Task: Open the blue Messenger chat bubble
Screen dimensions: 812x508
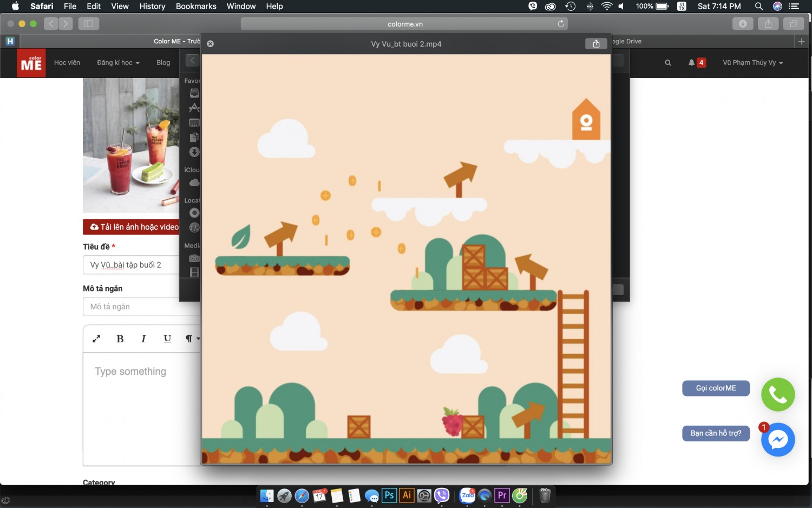Action: coord(778,439)
